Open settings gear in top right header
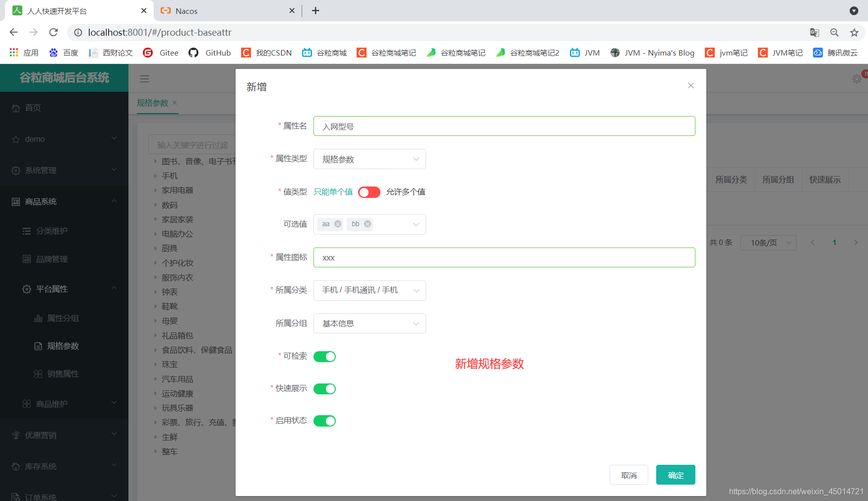The height and width of the screenshot is (501, 868). [x=857, y=79]
